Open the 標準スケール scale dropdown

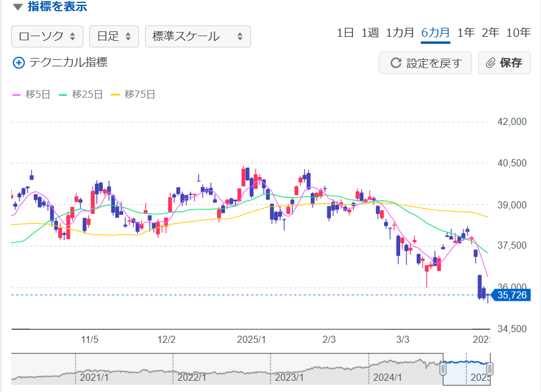[198, 36]
